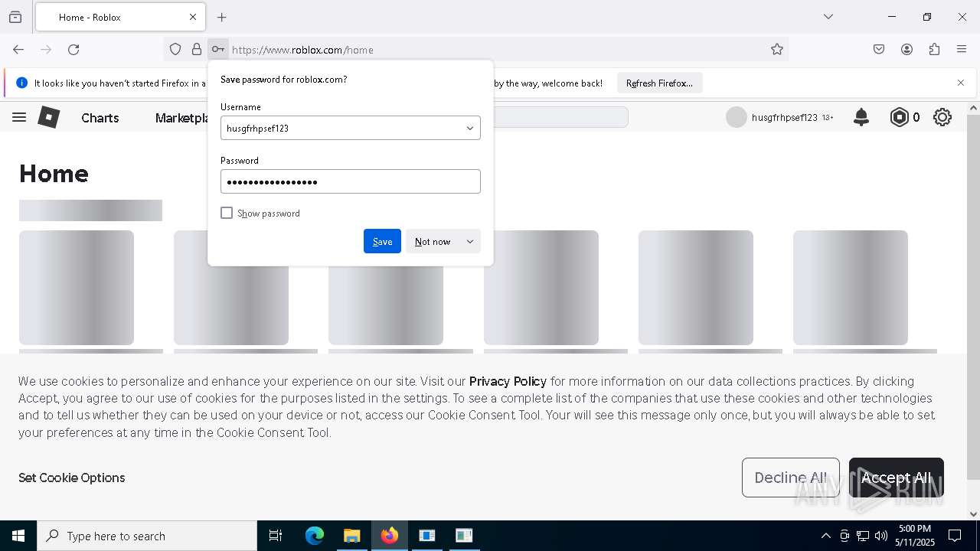Accept All cookies
Image resolution: width=980 pixels, height=551 pixels.
pos(897,478)
